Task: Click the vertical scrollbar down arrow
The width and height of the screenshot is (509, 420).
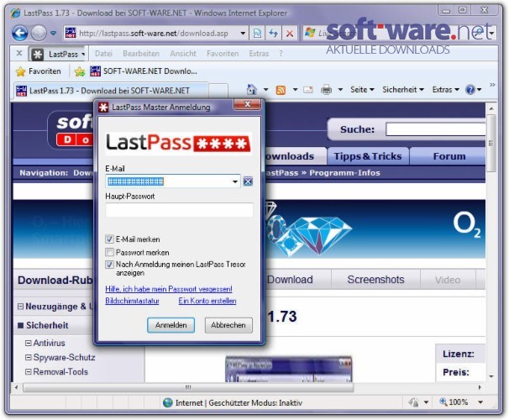Action: point(491,376)
